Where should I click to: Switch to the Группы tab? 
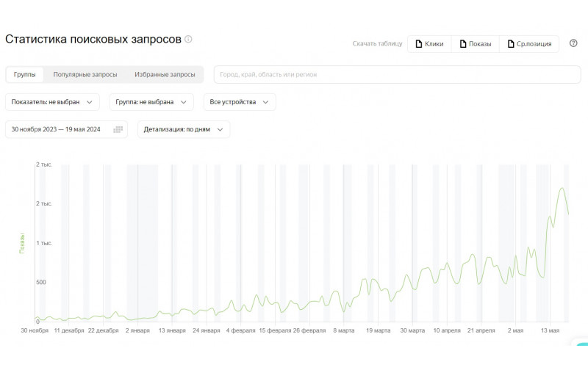[x=25, y=75]
